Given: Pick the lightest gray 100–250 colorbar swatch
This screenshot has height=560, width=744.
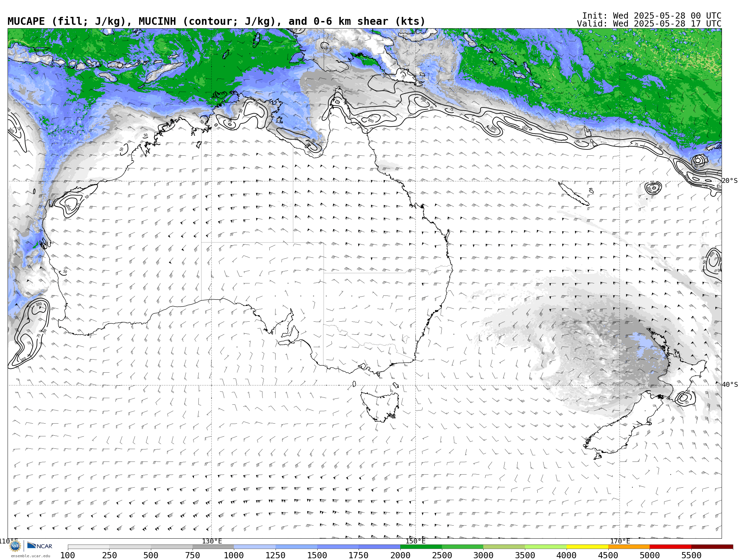Looking at the screenshot, I should coord(89,547).
